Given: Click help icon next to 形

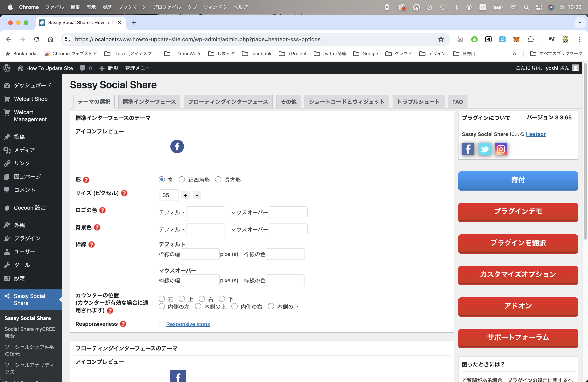Looking at the screenshot, I should [x=86, y=180].
